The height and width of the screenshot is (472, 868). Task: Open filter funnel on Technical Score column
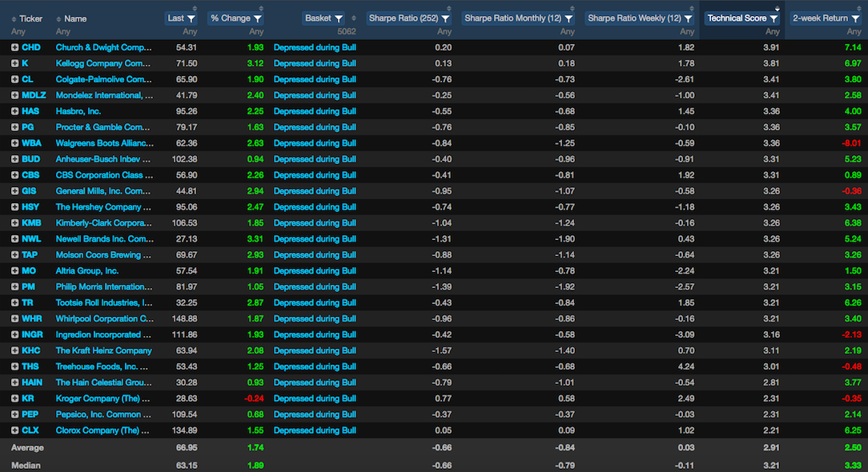[x=774, y=19]
